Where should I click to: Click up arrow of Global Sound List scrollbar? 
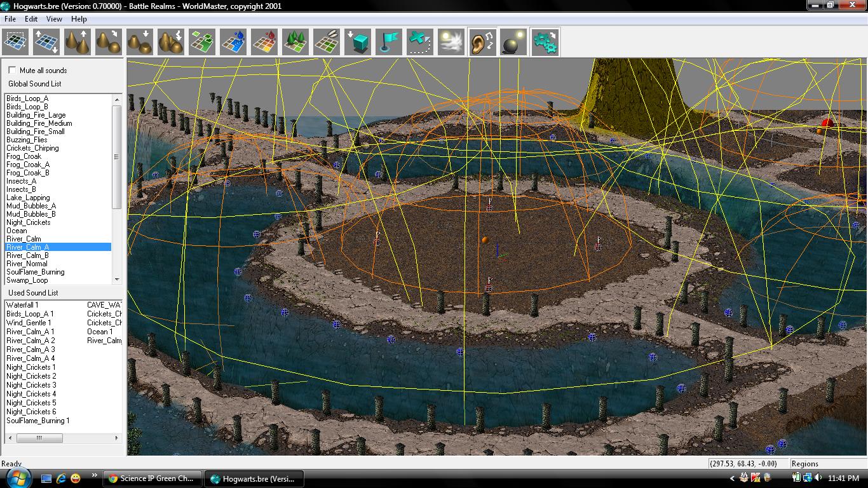pos(117,100)
